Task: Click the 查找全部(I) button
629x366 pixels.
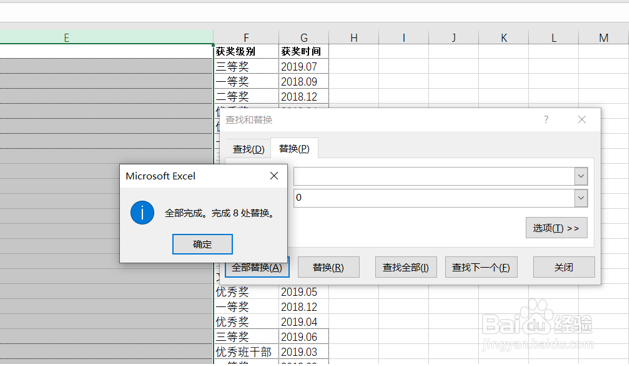Action: 406,267
